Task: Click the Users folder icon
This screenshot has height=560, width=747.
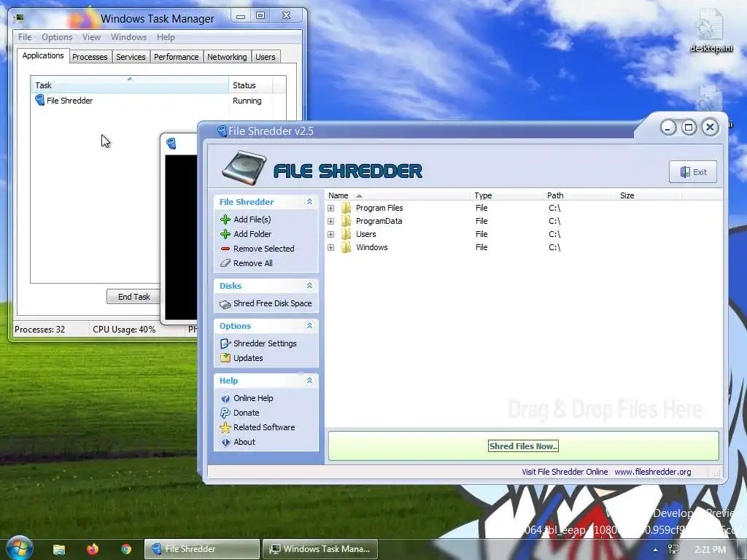Action: pos(347,234)
